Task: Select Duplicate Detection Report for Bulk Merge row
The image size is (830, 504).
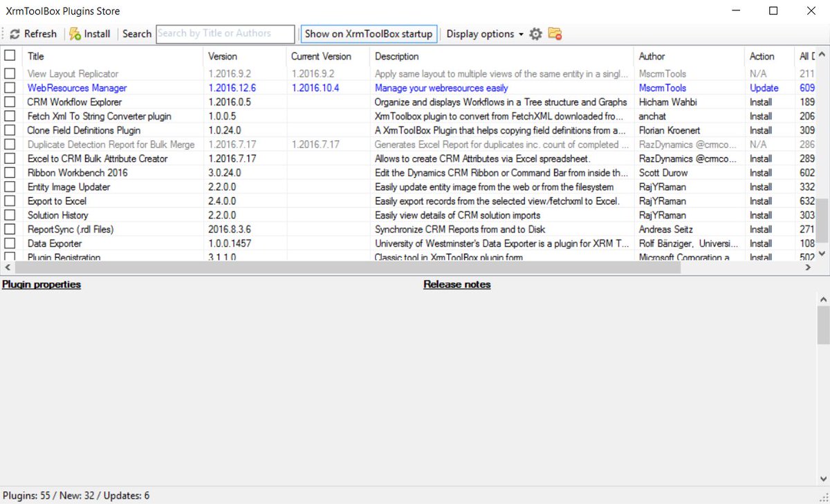Action: click(111, 144)
